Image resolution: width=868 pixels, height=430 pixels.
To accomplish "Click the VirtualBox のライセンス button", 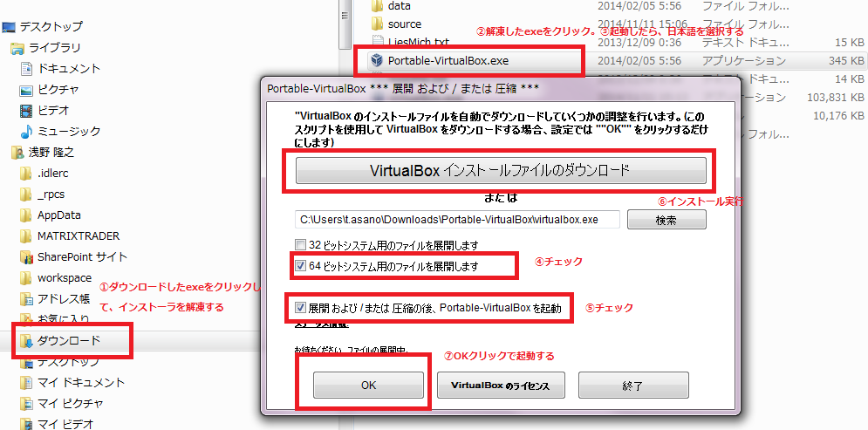I will (x=501, y=386).
